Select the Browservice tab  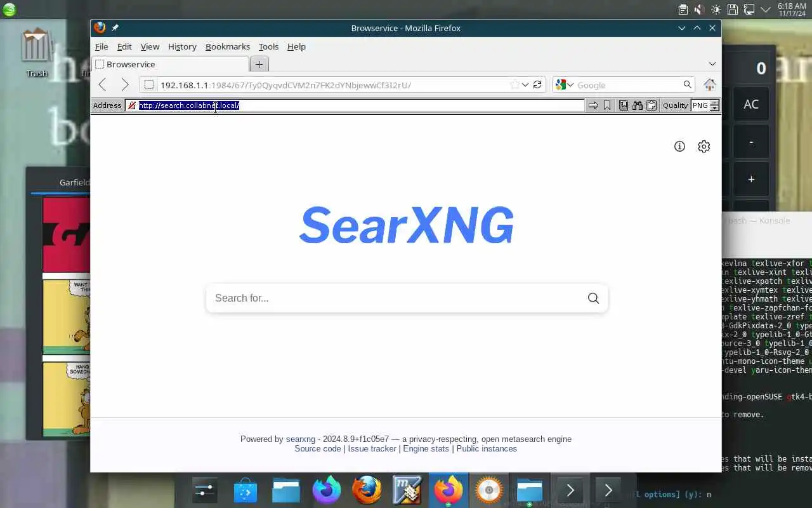(171, 63)
